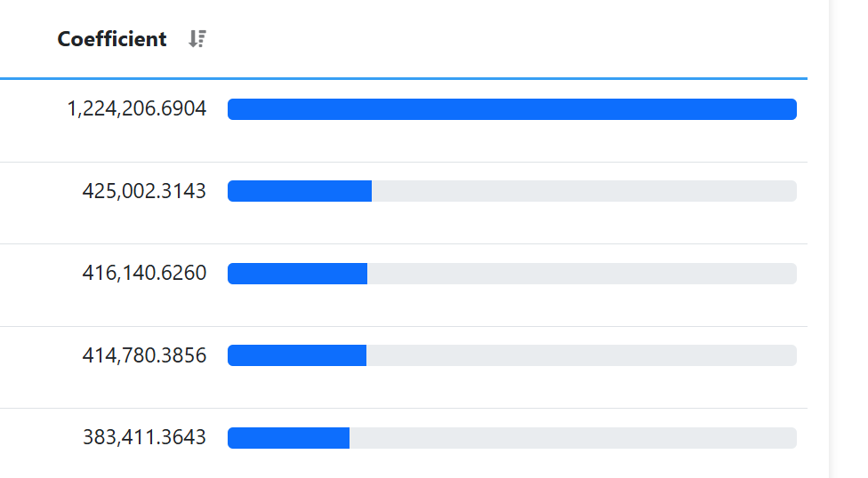Click the table's shadowed right edge border

point(829,239)
